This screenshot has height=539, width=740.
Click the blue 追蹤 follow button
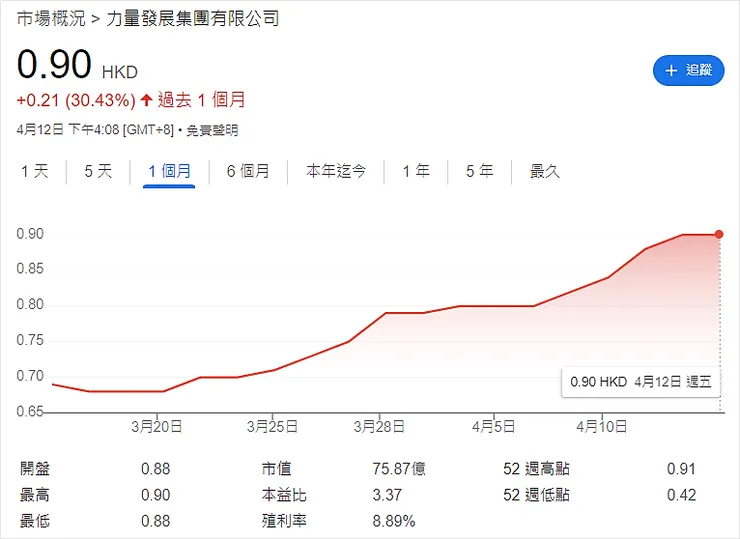(688, 71)
